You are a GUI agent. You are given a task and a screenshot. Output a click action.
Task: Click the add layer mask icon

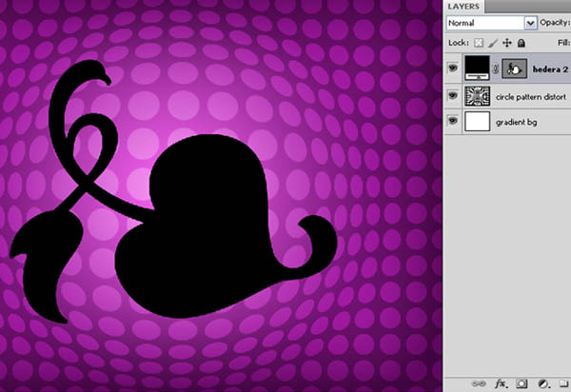pyautogui.click(x=521, y=383)
